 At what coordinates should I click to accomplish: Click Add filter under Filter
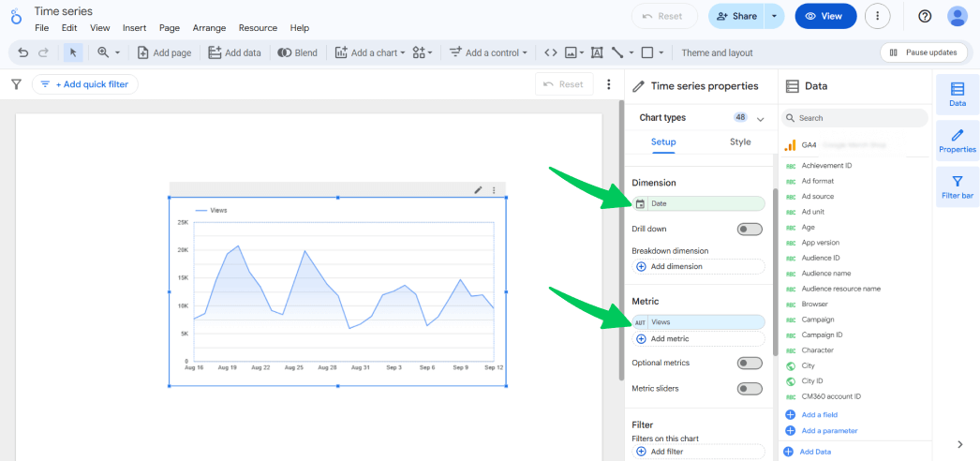coord(698,452)
